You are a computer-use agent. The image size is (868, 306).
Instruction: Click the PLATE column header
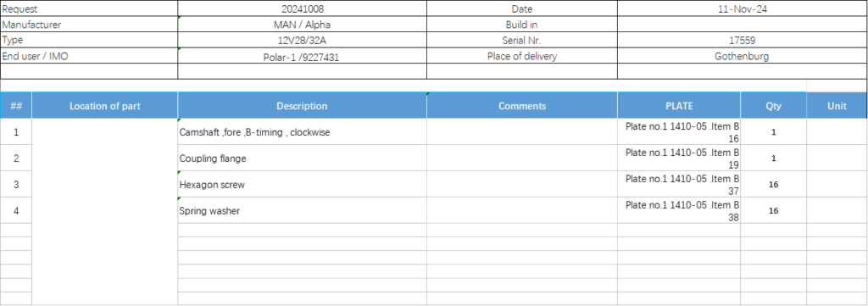[679, 106]
